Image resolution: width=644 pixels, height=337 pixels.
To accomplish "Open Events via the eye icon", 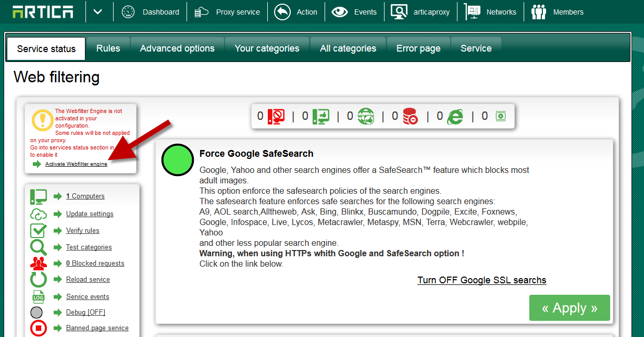I will [340, 12].
